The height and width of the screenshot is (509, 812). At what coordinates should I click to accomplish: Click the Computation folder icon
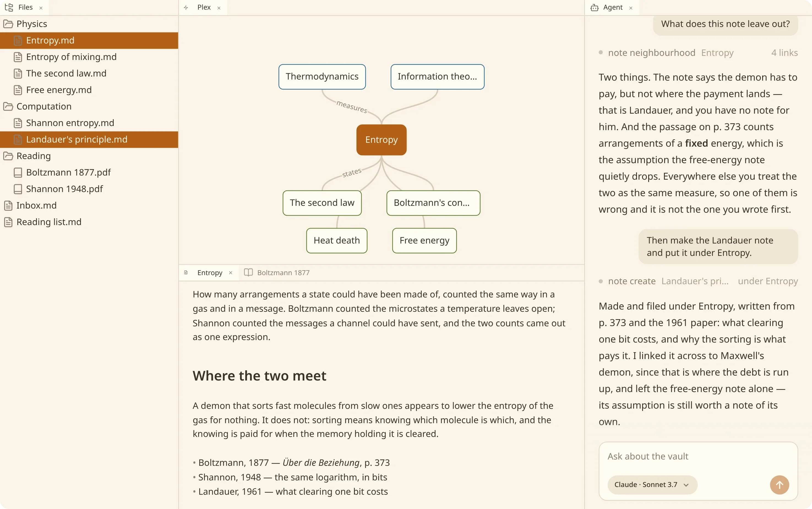8,106
